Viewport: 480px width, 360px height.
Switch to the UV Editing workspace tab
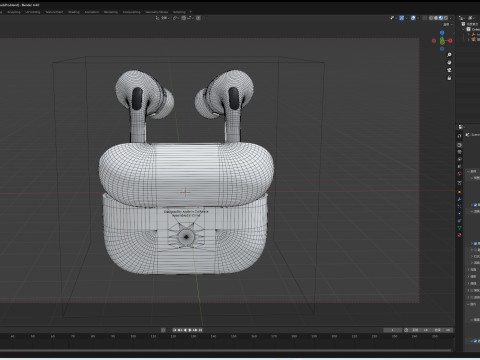(33, 12)
